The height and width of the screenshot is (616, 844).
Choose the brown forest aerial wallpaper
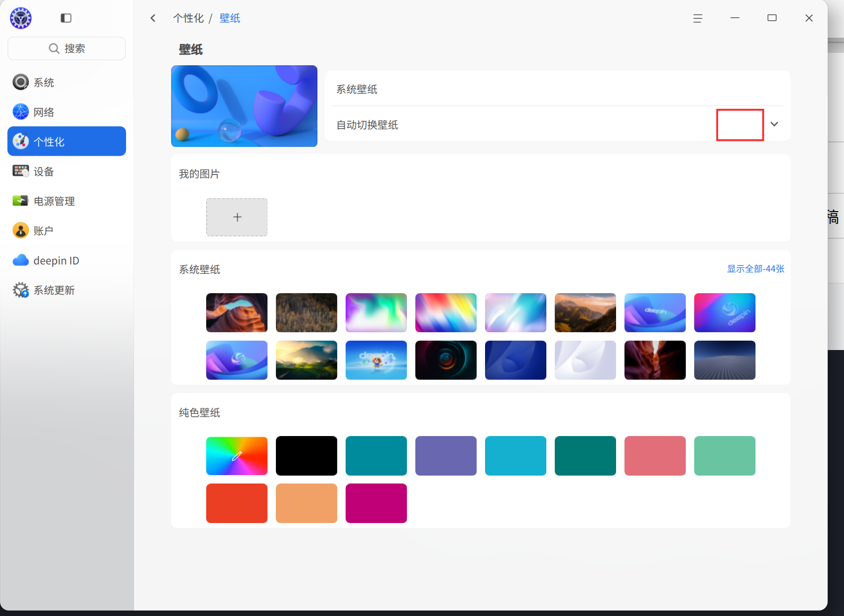coord(307,312)
